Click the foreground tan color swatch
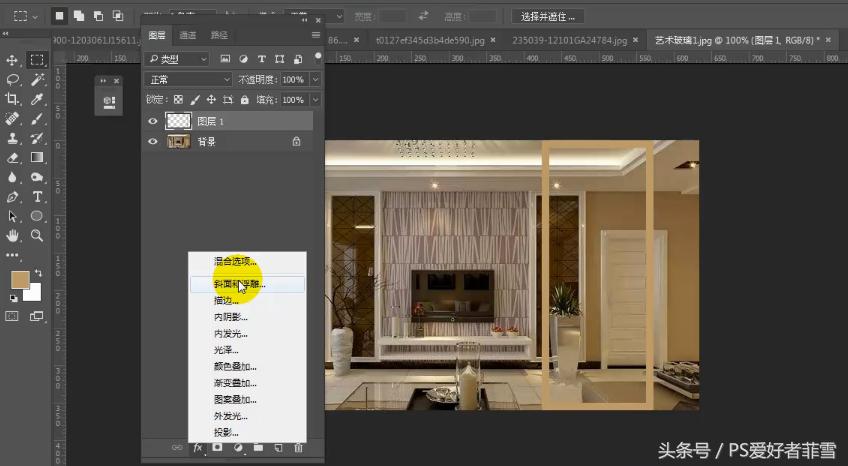Viewport: 848px width, 466px height. click(x=21, y=280)
